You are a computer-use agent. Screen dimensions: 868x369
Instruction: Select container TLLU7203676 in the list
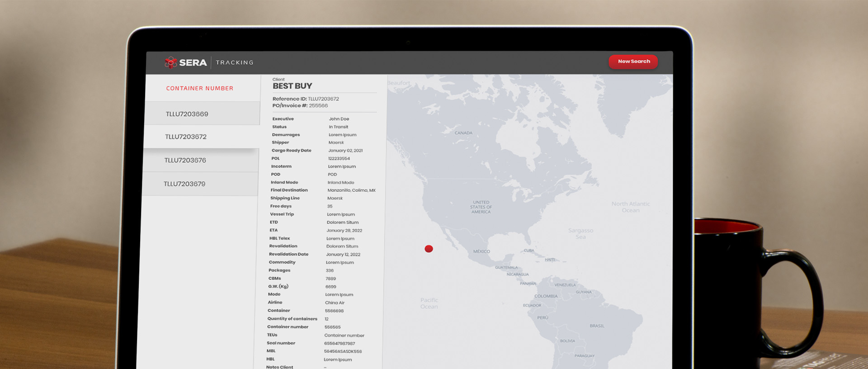[x=201, y=160]
